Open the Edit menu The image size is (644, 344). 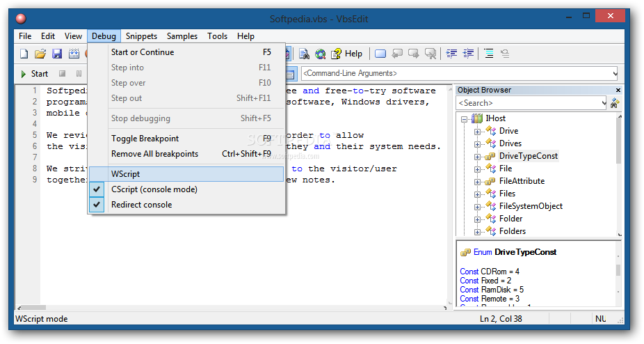(48, 36)
